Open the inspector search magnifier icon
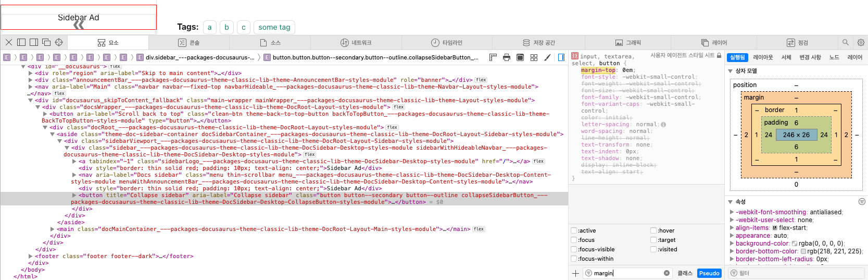 (x=846, y=42)
